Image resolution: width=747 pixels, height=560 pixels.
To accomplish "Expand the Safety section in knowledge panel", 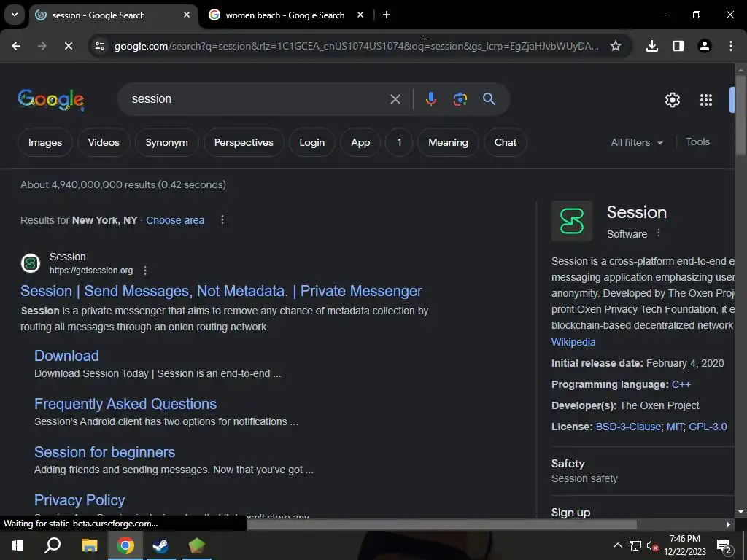I will tap(643, 470).
